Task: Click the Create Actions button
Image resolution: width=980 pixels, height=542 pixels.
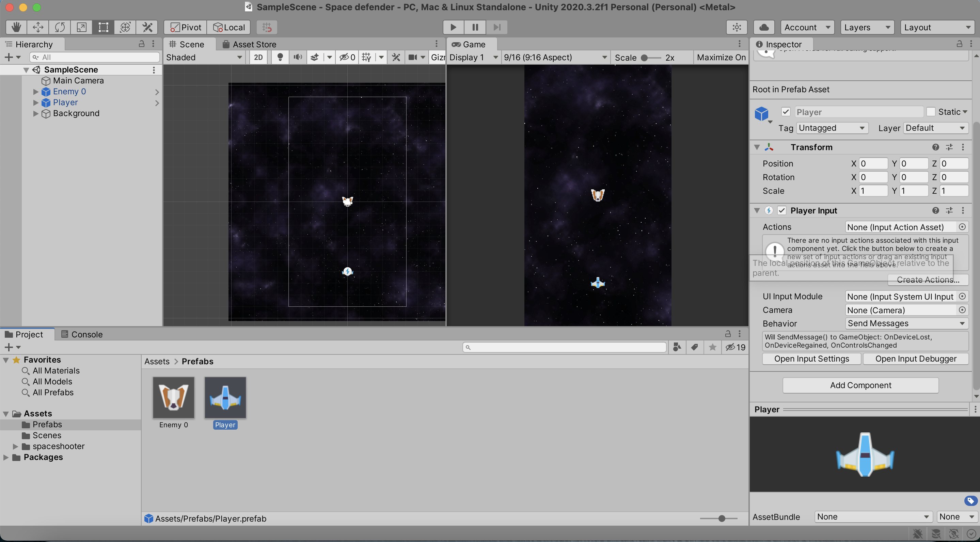Action: (928, 280)
